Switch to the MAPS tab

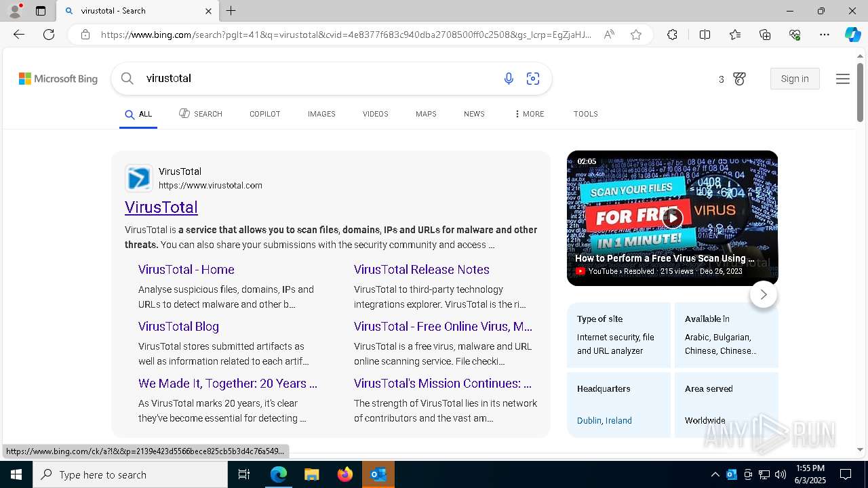426,114
